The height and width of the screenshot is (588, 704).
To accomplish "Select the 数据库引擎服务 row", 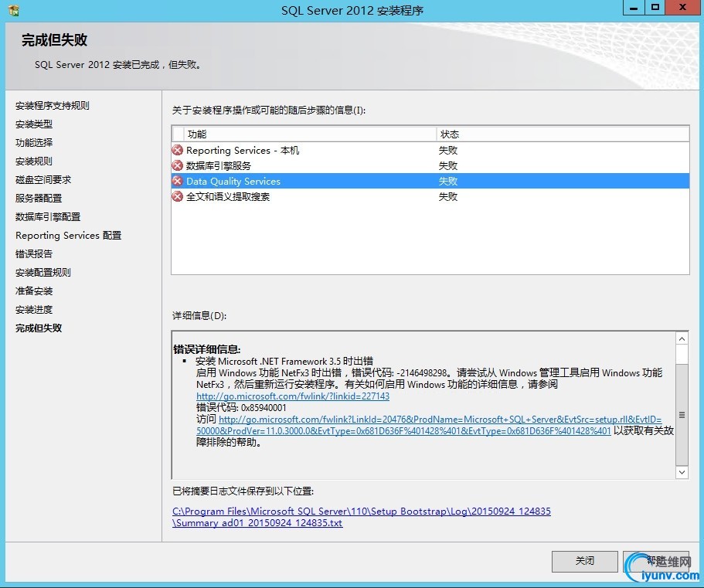I will [430, 165].
